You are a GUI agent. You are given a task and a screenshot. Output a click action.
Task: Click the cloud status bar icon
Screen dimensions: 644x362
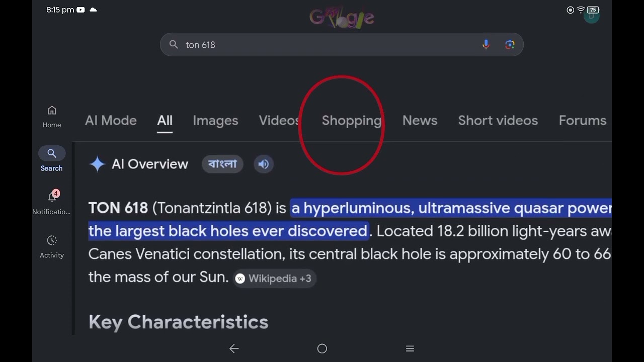tap(93, 10)
